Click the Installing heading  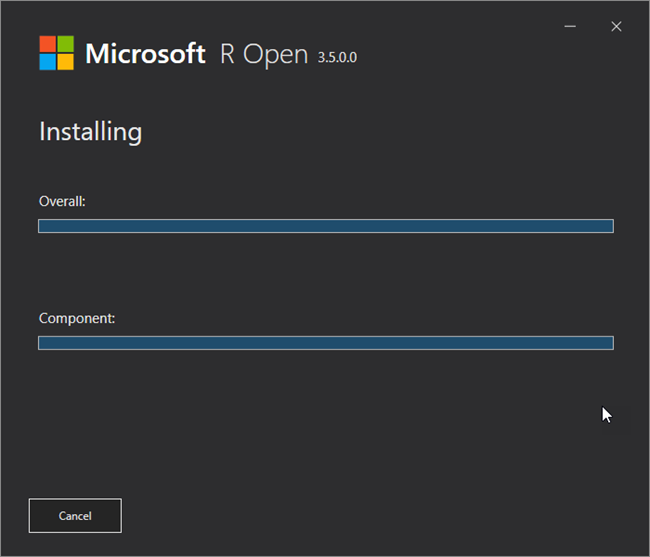(x=90, y=131)
